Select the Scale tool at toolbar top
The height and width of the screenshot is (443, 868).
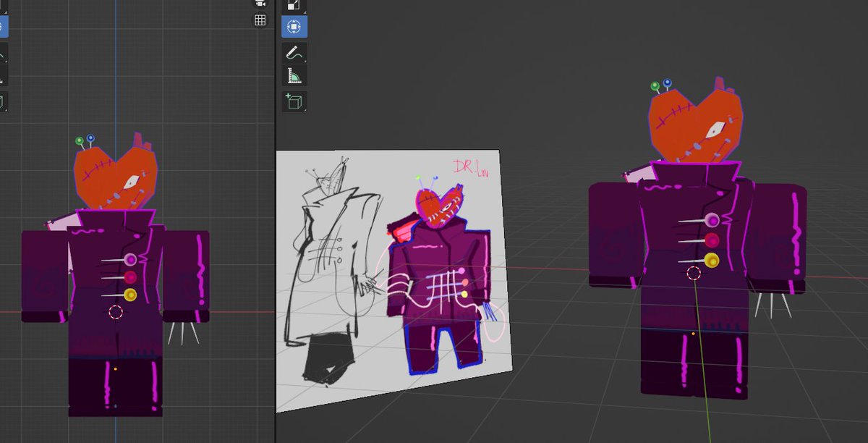coord(294,6)
